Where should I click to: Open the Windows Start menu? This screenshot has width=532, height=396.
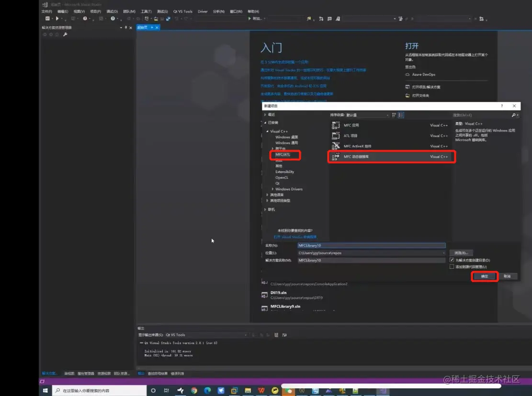click(45, 391)
